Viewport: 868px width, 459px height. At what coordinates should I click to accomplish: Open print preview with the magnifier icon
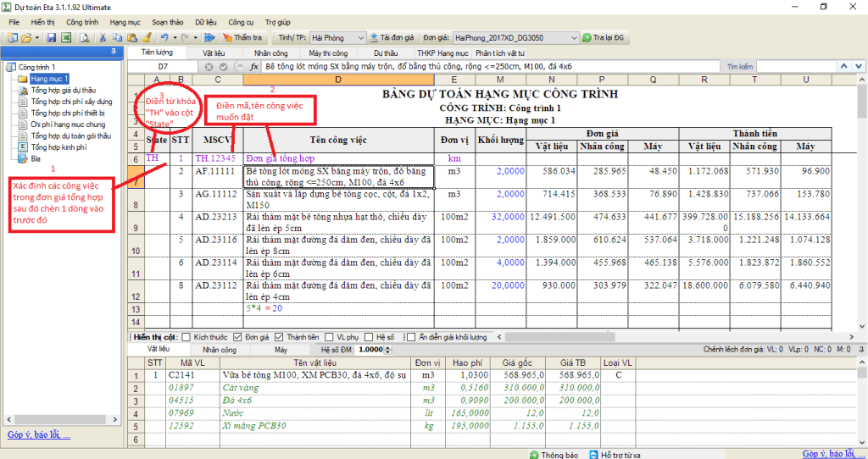pyautogui.click(x=84, y=38)
